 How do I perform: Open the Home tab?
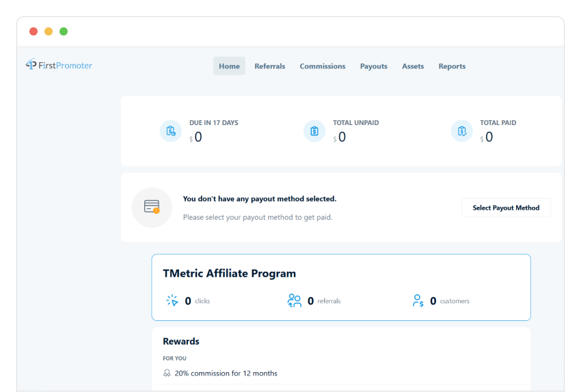[x=229, y=66]
